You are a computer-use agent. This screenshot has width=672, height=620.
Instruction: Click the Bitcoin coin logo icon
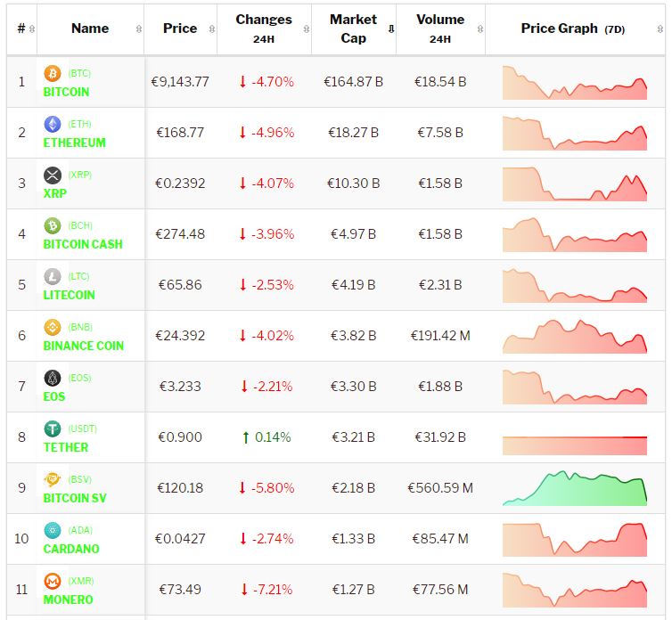click(52, 73)
